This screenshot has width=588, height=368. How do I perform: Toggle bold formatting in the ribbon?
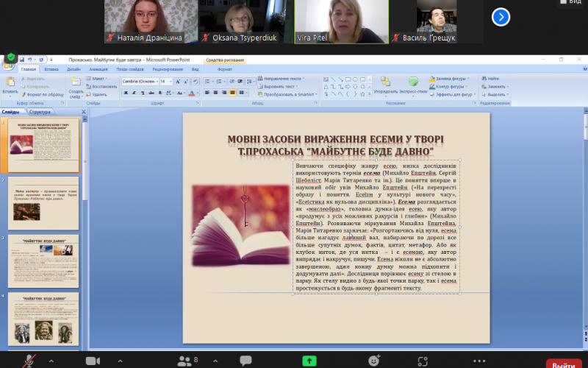[x=126, y=93]
